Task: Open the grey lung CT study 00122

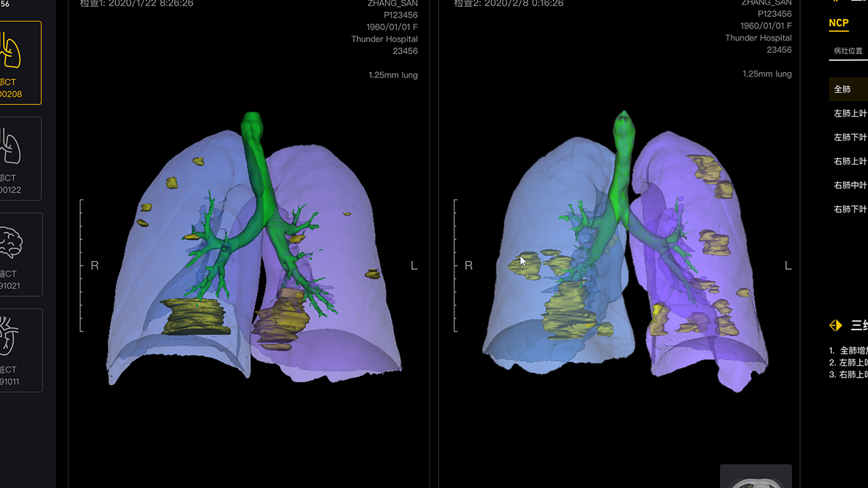Action: pyautogui.click(x=19, y=159)
